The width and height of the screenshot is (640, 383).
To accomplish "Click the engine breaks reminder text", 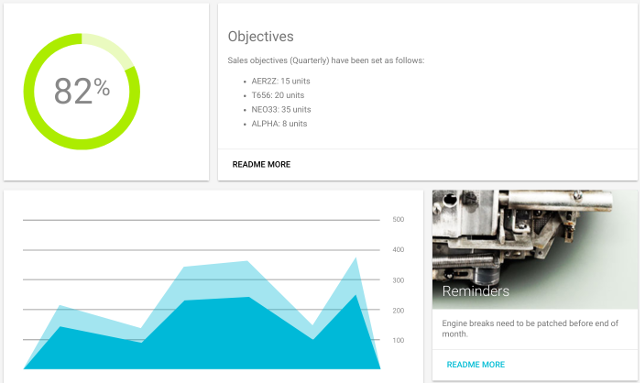I will point(530,328).
